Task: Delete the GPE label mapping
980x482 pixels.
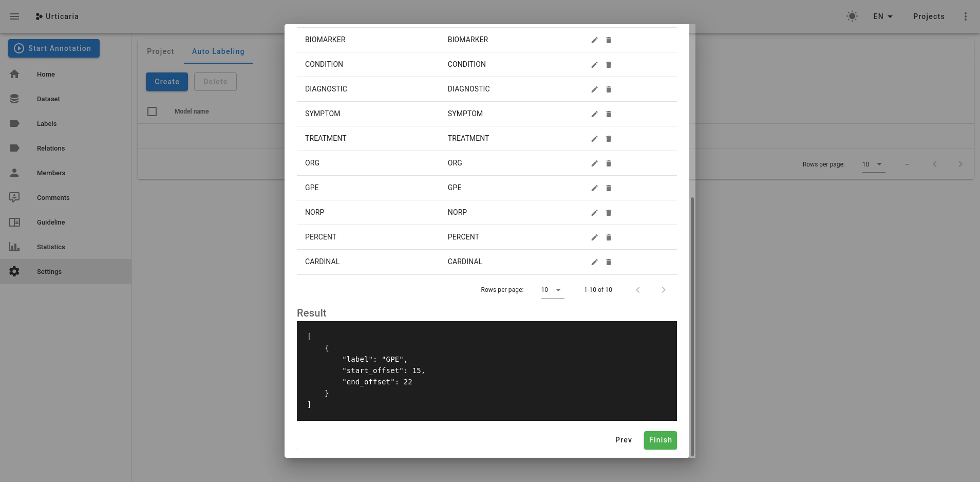Action: 609,188
